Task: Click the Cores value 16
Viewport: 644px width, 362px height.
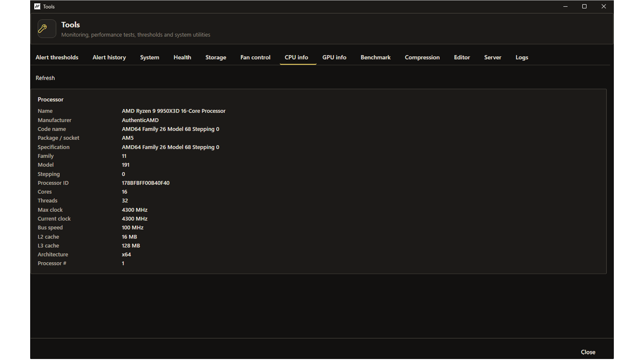Action: 124,192
